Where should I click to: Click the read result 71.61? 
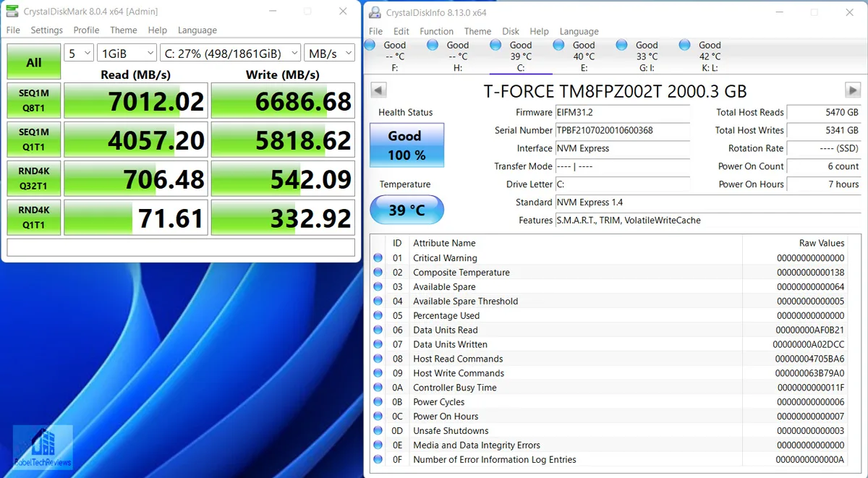(x=136, y=218)
